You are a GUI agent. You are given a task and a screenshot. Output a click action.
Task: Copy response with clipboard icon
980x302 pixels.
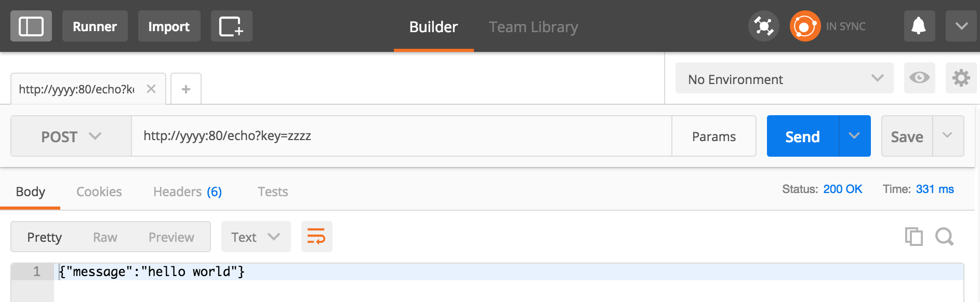tap(913, 237)
